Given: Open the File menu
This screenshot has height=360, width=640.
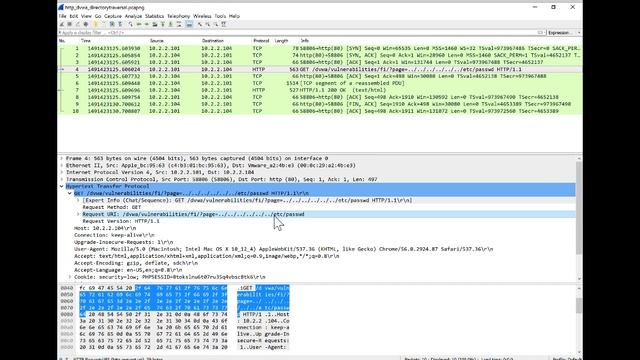Looking at the screenshot, I should (62, 16).
